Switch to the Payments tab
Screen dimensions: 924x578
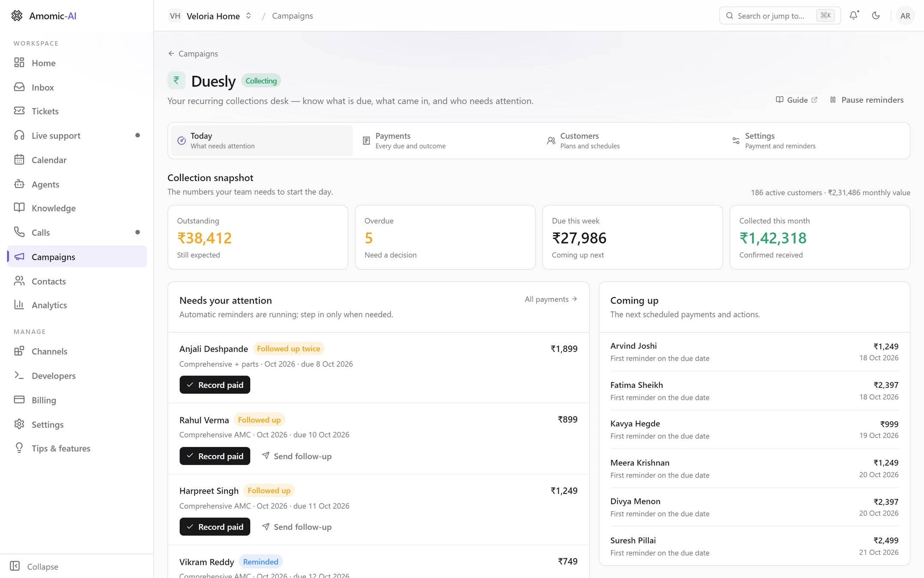447,140
